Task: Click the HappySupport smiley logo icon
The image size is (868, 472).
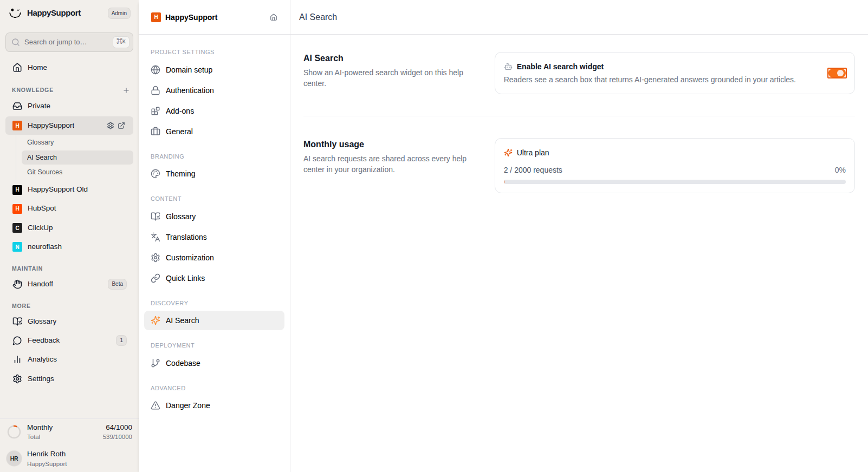Action: pos(15,13)
